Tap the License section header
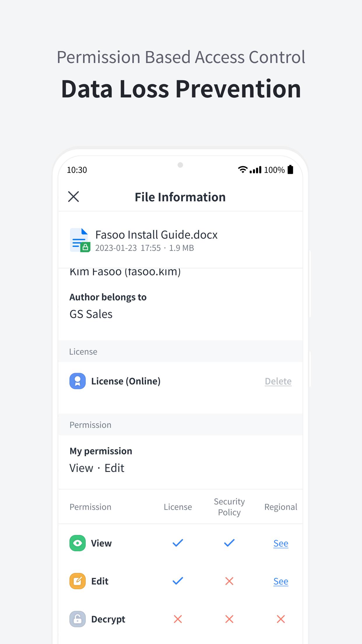The width and height of the screenshot is (362, 644). pyautogui.click(x=180, y=351)
